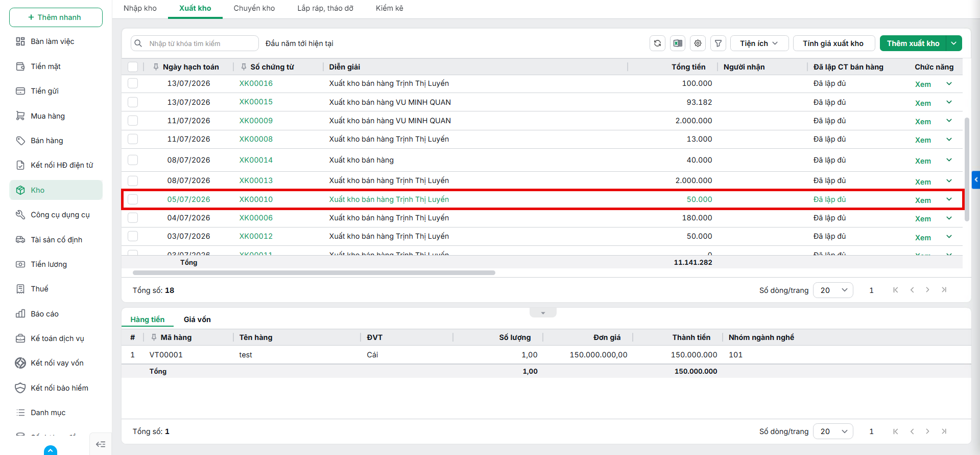Open Tiền mặt wallet icon
The image size is (980, 455).
coord(20,66)
